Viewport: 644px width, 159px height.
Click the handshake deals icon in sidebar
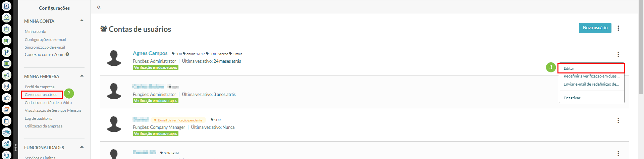tap(6, 132)
